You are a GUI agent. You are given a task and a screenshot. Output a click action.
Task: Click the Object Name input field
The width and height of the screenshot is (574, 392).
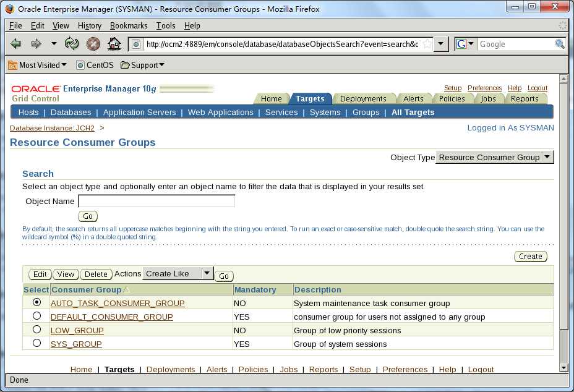coord(156,201)
